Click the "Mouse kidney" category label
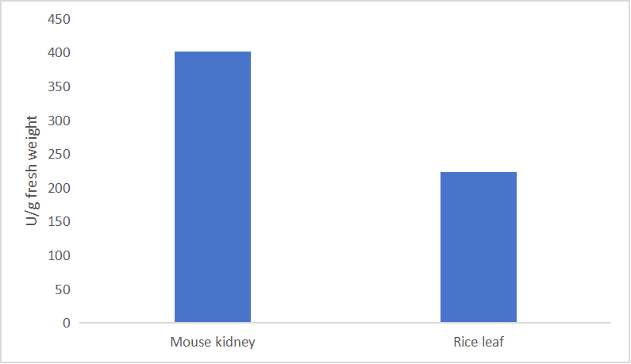The width and height of the screenshot is (631, 364). click(213, 343)
